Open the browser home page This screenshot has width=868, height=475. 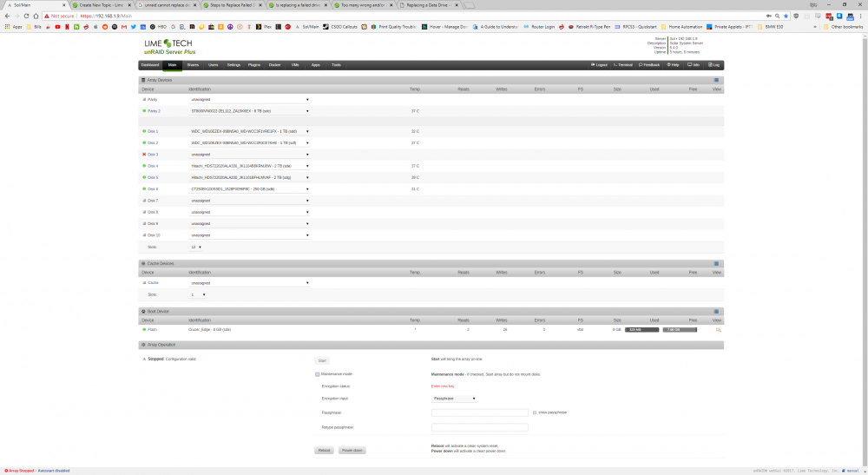click(x=36, y=16)
